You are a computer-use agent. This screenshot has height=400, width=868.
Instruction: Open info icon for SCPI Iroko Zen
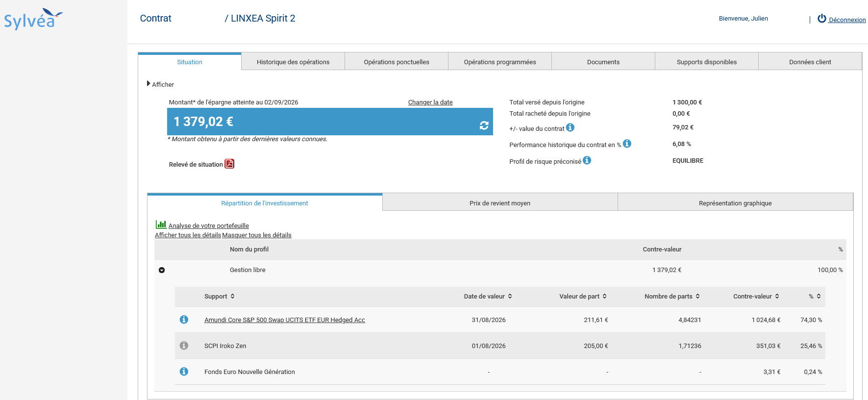pos(184,346)
